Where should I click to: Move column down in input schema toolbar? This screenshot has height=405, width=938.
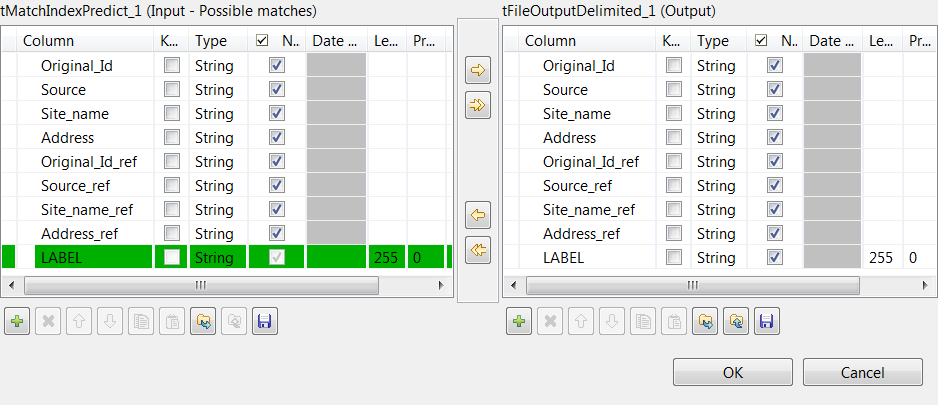click(110, 322)
